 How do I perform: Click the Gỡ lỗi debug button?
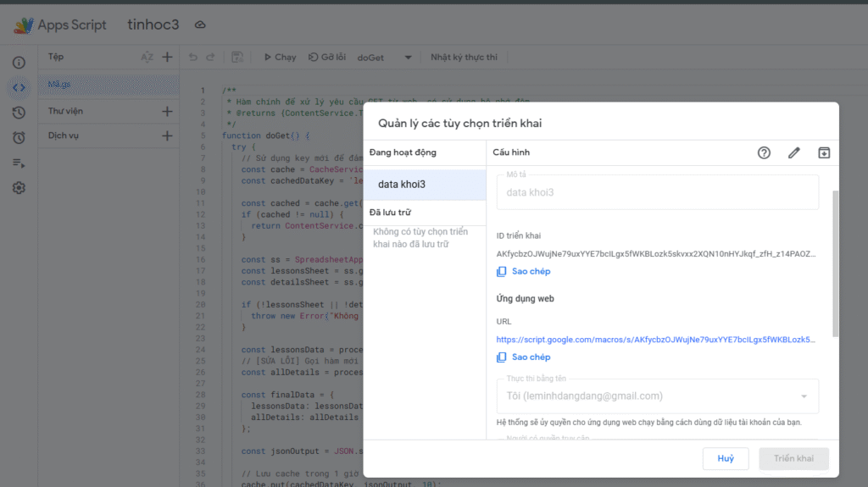(327, 57)
